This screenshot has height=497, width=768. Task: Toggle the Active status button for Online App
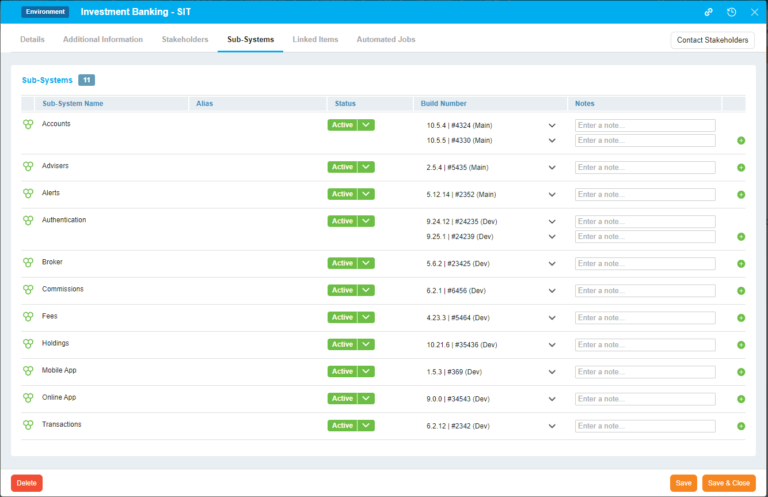[x=342, y=398]
